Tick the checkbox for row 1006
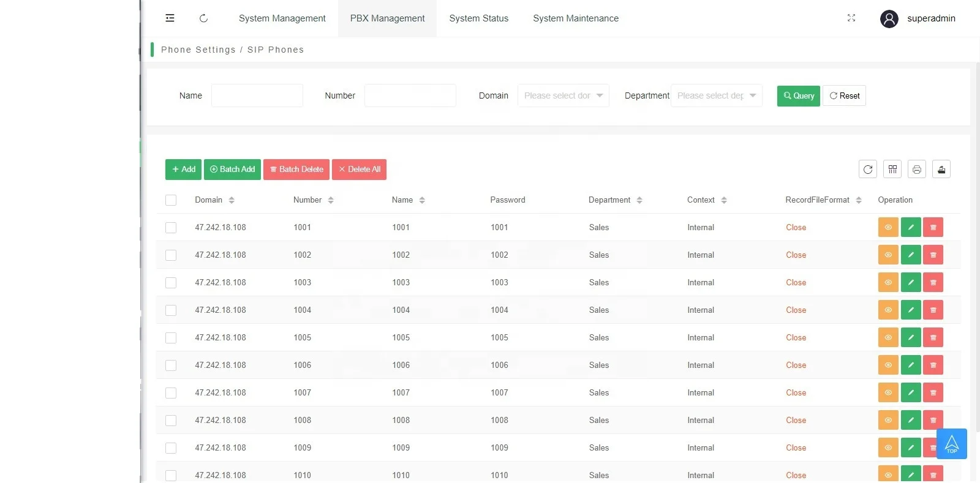The width and height of the screenshot is (980, 483). coord(171,365)
